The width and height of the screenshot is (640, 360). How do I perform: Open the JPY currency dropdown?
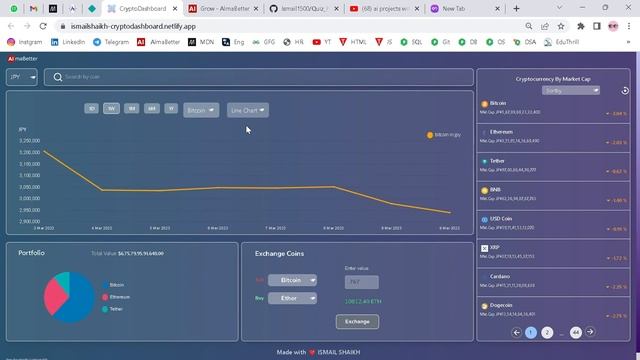[x=22, y=77]
